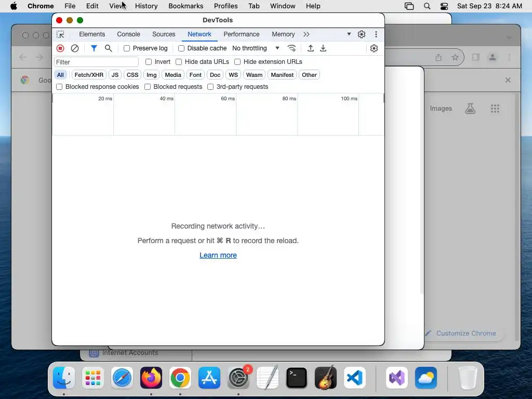Check Blocked requests checkbox
Image resolution: width=532 pixels, height=399 pixels.
147,87
